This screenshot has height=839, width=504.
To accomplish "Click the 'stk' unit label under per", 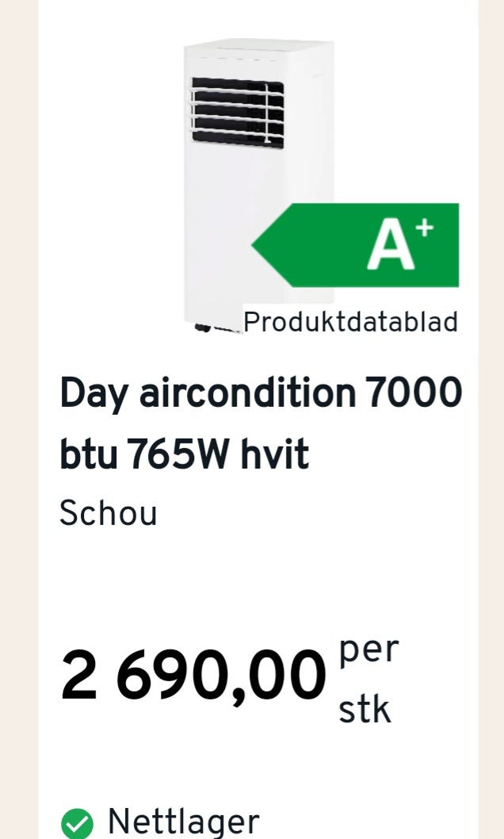I will tap(365, 710).
